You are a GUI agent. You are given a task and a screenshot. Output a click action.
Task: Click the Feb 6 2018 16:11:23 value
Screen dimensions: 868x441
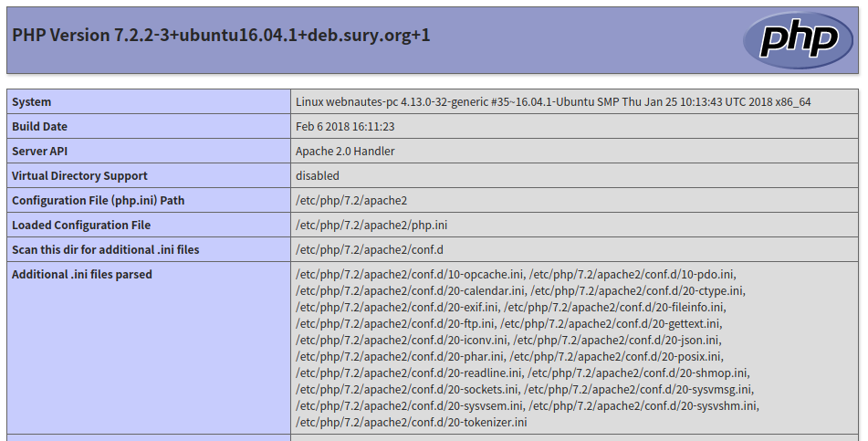345,126
